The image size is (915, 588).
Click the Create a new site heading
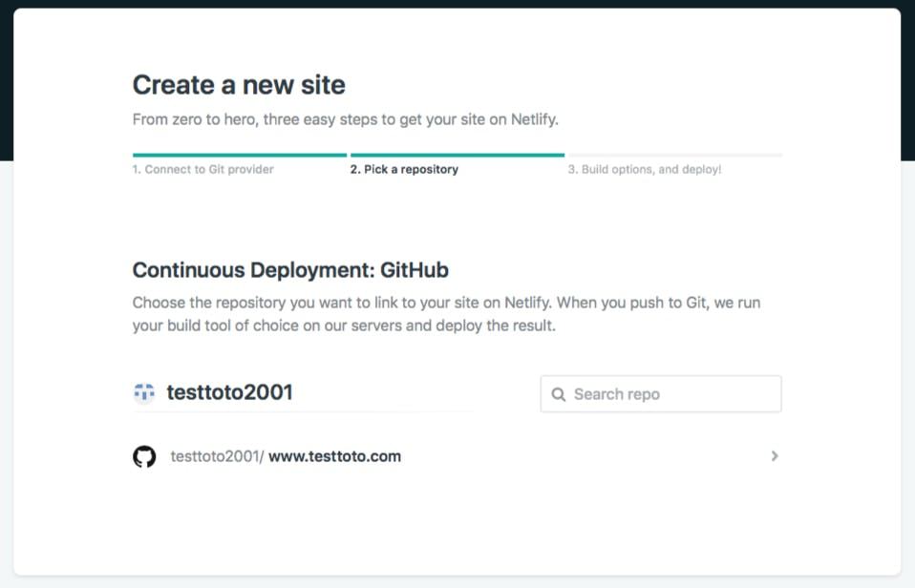tap(239, 85)
